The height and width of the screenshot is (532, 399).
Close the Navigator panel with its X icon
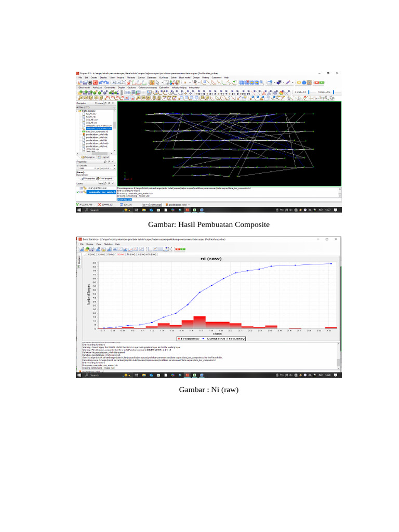[113, 103]
